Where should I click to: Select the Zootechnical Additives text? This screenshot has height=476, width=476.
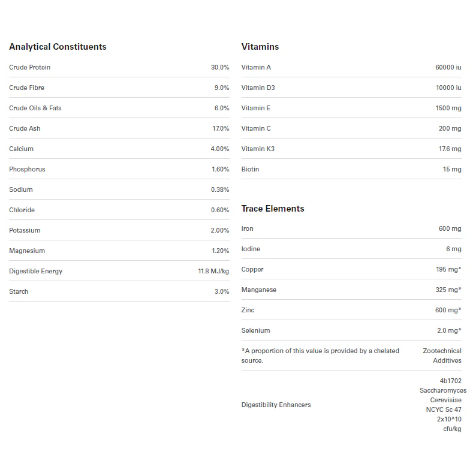442,356
